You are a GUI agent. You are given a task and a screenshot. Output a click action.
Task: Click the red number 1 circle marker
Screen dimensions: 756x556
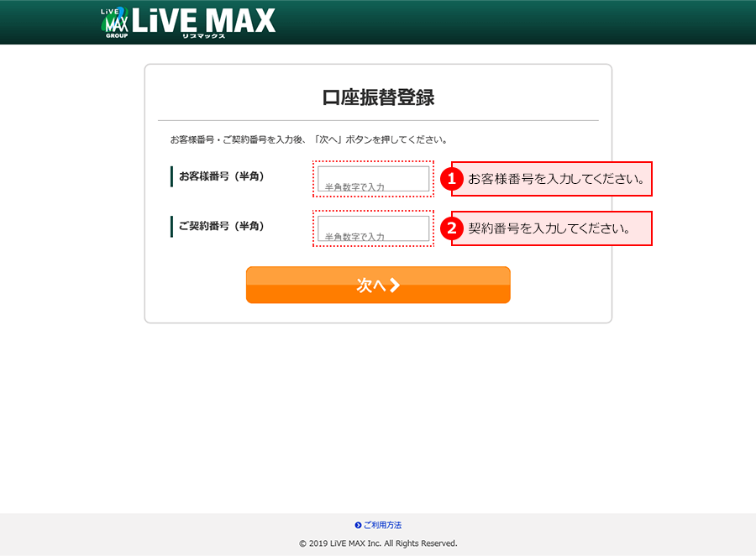pos(452,179)
